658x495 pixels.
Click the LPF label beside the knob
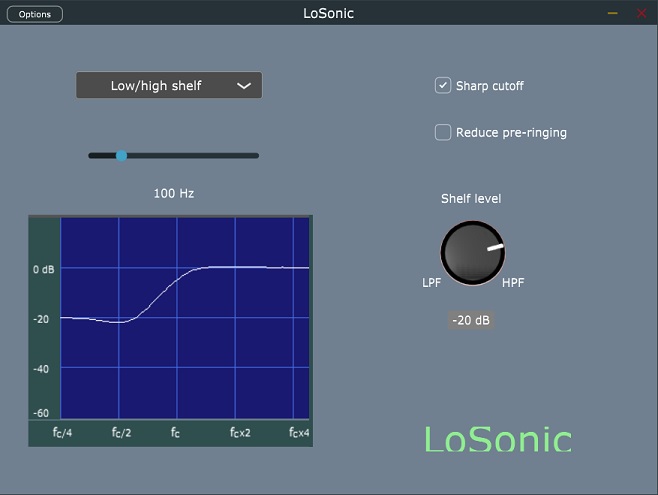[x=431, y=283]
